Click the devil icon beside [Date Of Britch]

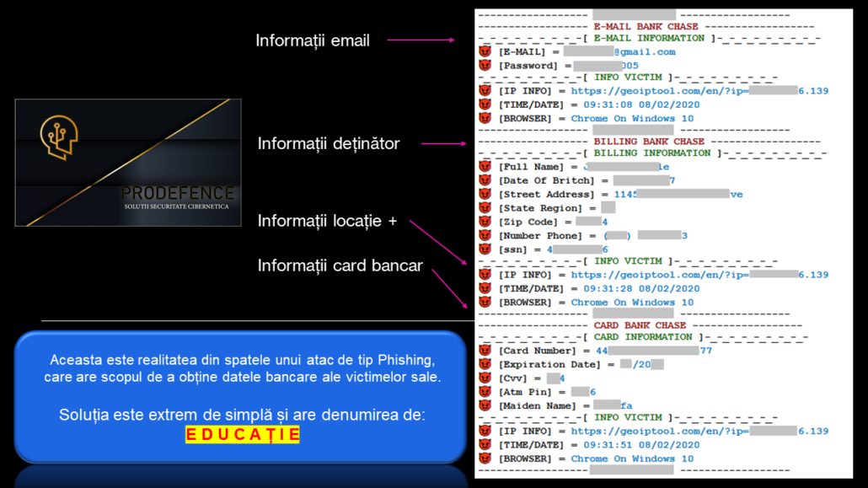(485, 180)
